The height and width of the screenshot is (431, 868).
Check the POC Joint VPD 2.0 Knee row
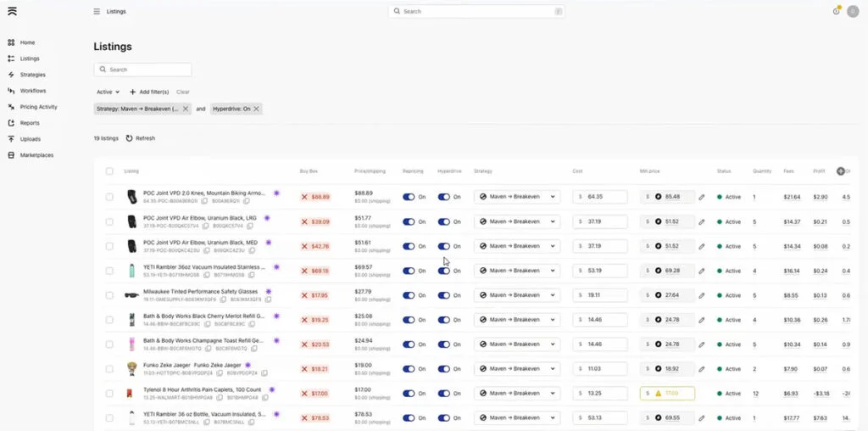coord(109,197)
